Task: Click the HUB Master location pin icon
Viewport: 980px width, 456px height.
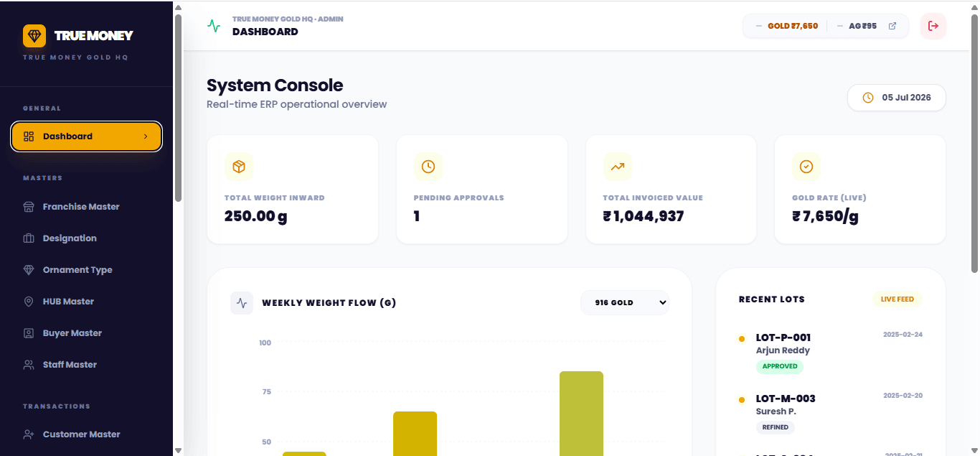Action: (29, 302)
